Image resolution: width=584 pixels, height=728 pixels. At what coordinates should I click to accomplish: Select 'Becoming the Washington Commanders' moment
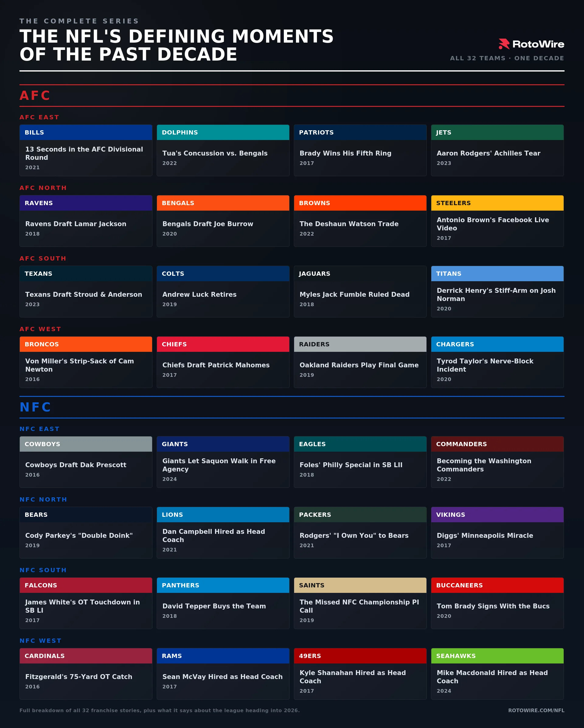click(x=484, y=465)
